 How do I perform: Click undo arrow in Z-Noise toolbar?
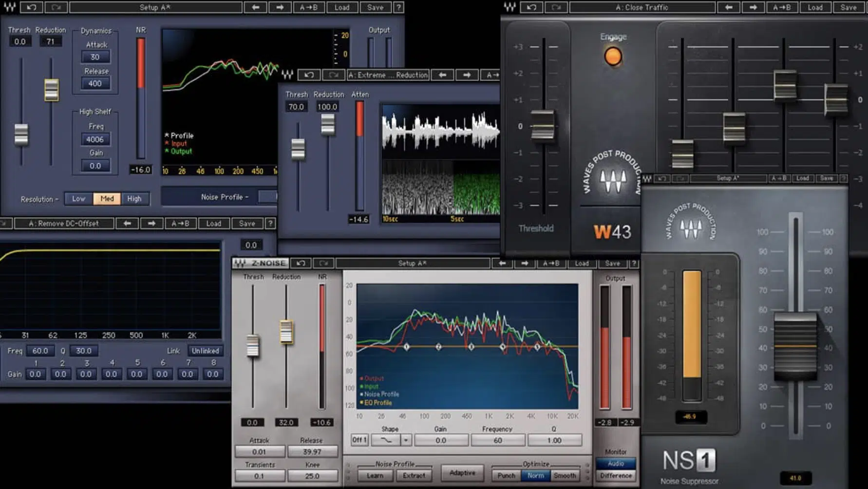[301, 263]
